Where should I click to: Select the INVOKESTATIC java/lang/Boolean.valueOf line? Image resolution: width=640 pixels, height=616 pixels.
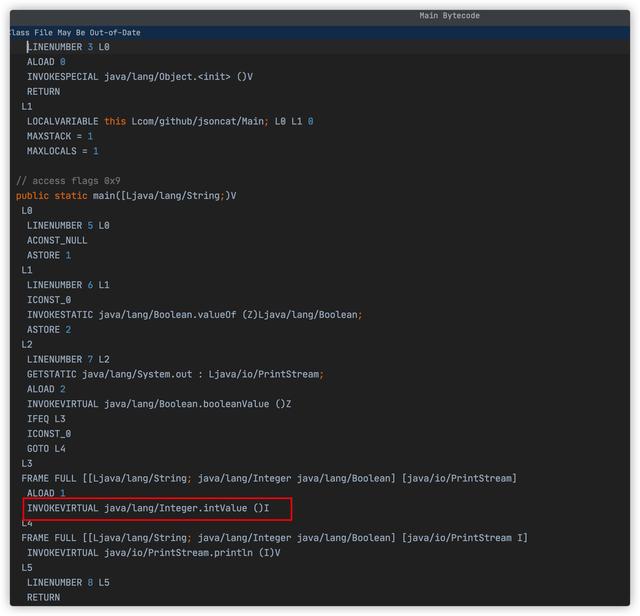(x=194, y=315)
